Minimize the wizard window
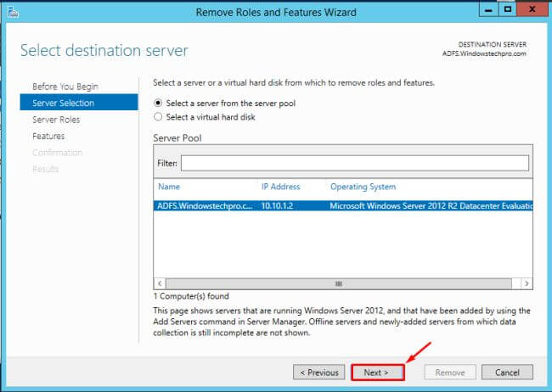This screenshot has width=552, height=392. 488,9
